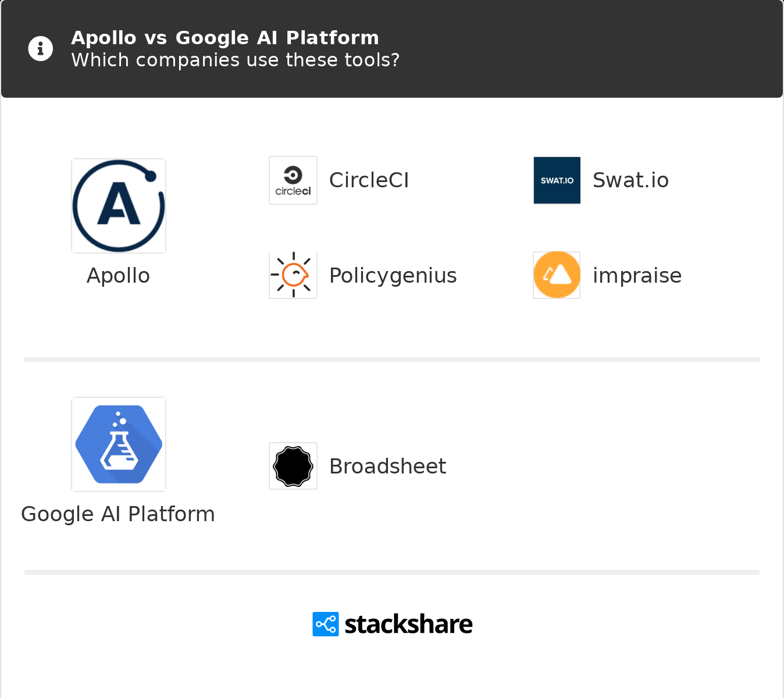The height and width of the screenshot is (698, 784).
Task: Click the Apollo logo icon
Action: tap(119, 206)
